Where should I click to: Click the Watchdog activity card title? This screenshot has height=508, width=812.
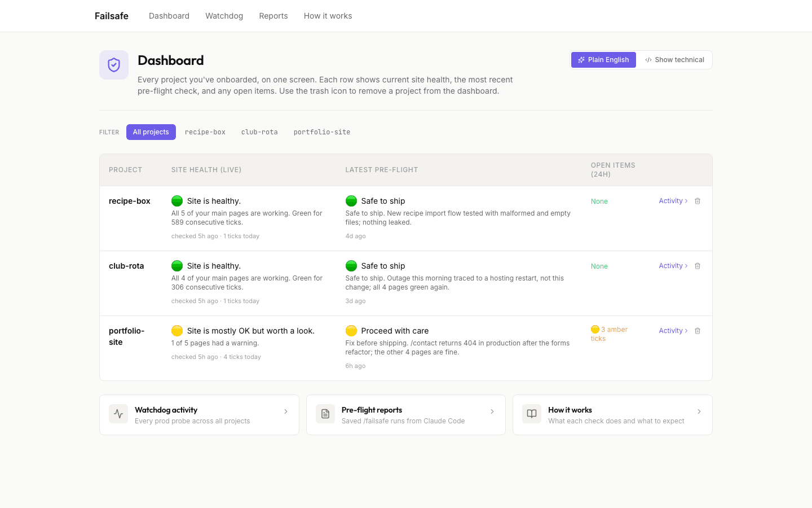click(166, 410)
